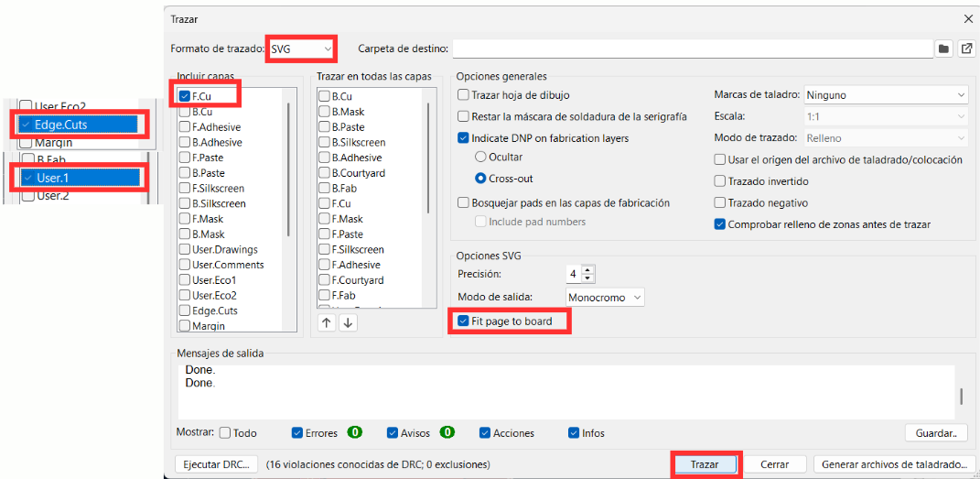The width and height of the screenshot is (980, 479).
Task: Click Generar archivos de taladrado button
Action: point(894,464)
